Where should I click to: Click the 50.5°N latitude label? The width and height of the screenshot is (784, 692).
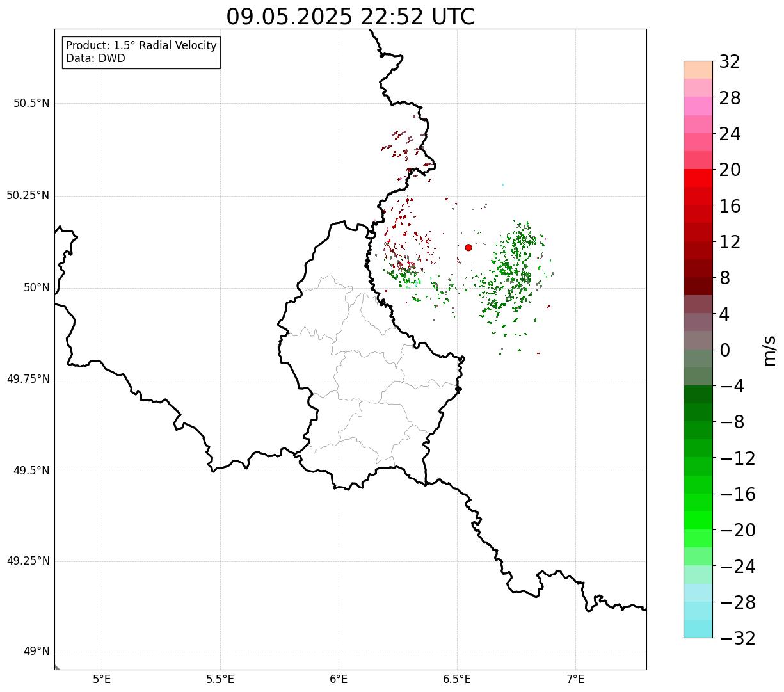(31, 103)
